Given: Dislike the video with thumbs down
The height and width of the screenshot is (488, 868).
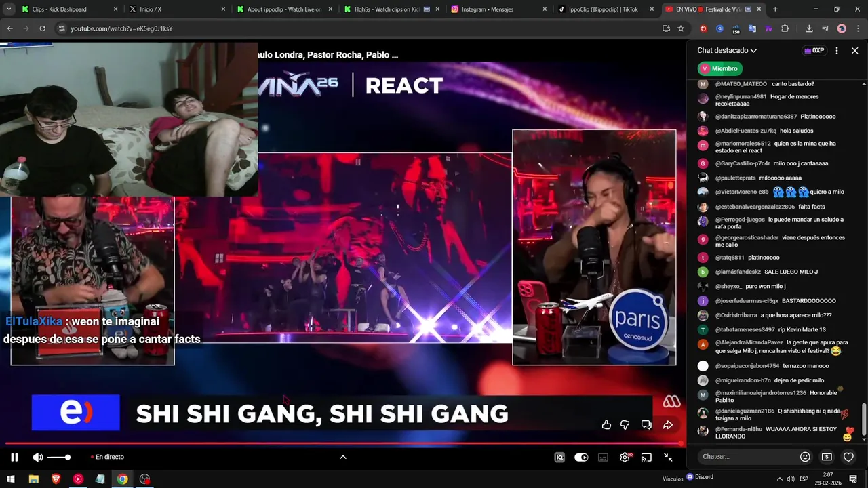Looking at the screenshot, I should pyautogui.click(x=625, y=425).
